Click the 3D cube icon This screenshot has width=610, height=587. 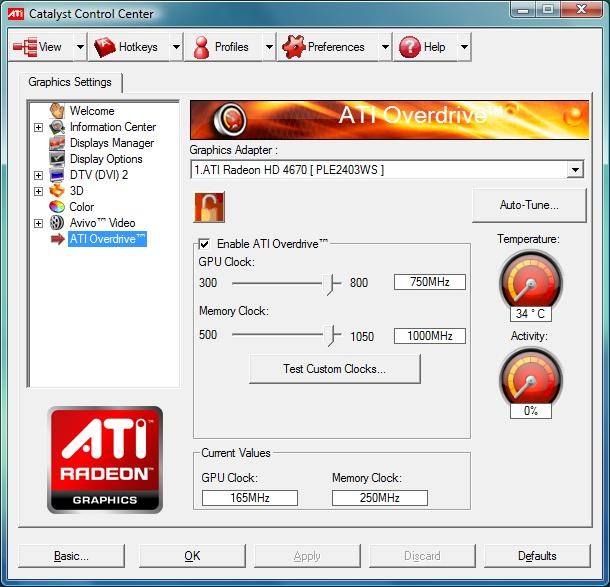[57, 191]
